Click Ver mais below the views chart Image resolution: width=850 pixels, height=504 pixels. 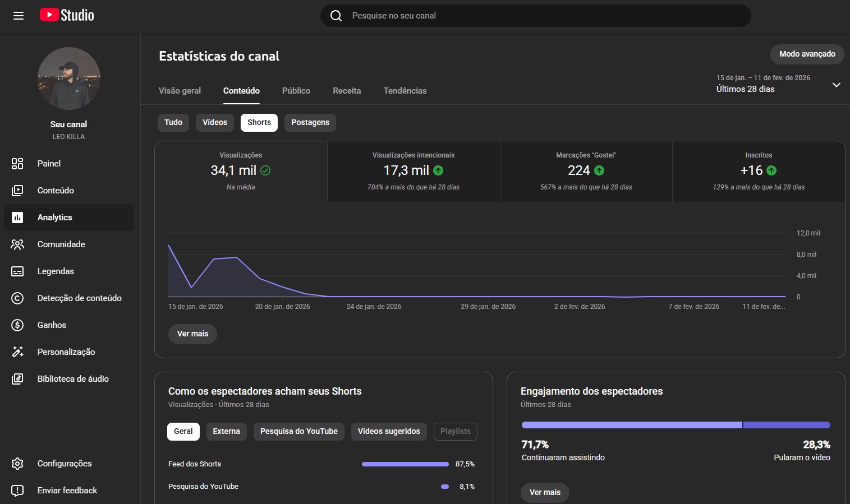192,334
